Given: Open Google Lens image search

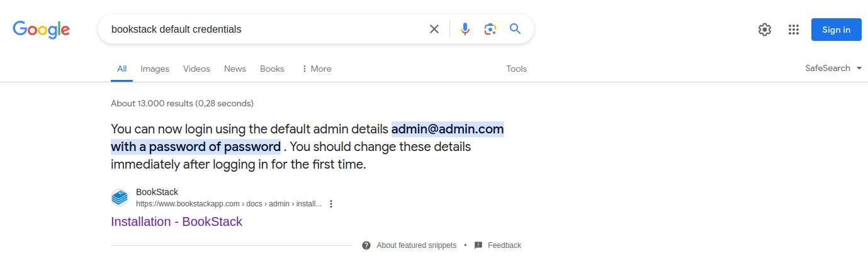Looking at the screenshot, I should click(x=490, y=29).
